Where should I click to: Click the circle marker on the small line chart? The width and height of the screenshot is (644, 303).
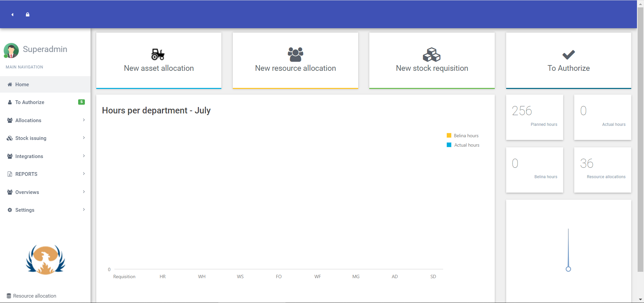pos(568,269)
